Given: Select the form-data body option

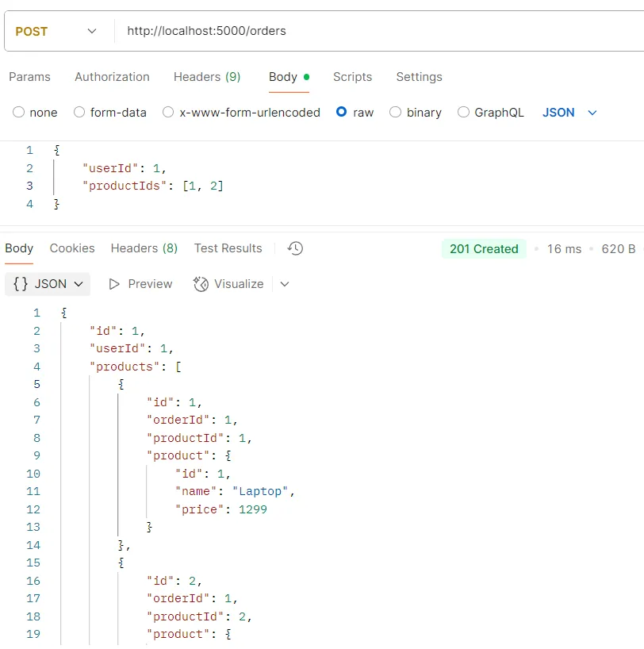Looking at the screenshot, I should tap(110, 112).
